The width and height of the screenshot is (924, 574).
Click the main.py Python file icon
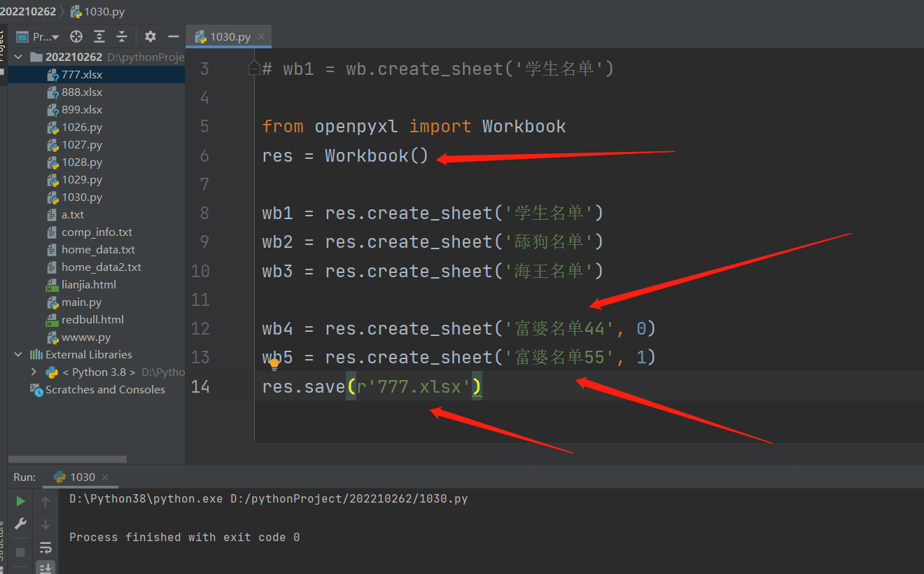pyautogui.click(x=52, y=302)
